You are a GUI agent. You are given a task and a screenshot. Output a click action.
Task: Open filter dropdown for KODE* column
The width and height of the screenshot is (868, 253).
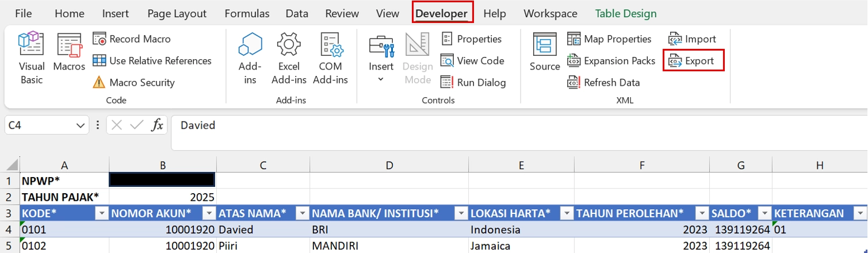[101, 213]
